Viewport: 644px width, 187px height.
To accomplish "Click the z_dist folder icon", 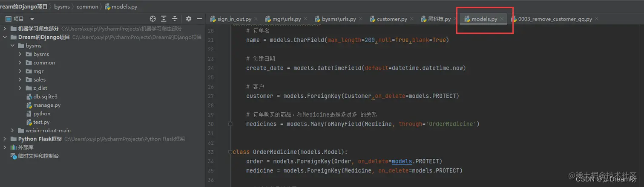I will coord(29,88).
